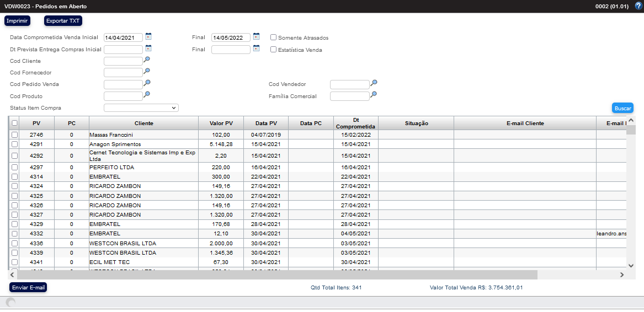Click the Cod Vendedor search magnifier
This screenshot has width=644, height=312.
[374, 83]
